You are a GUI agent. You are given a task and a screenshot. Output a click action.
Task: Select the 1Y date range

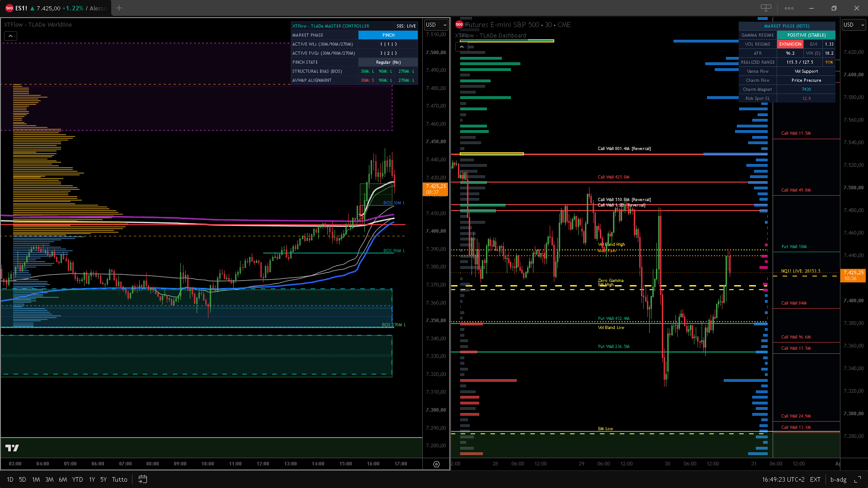tap(92, 479)
